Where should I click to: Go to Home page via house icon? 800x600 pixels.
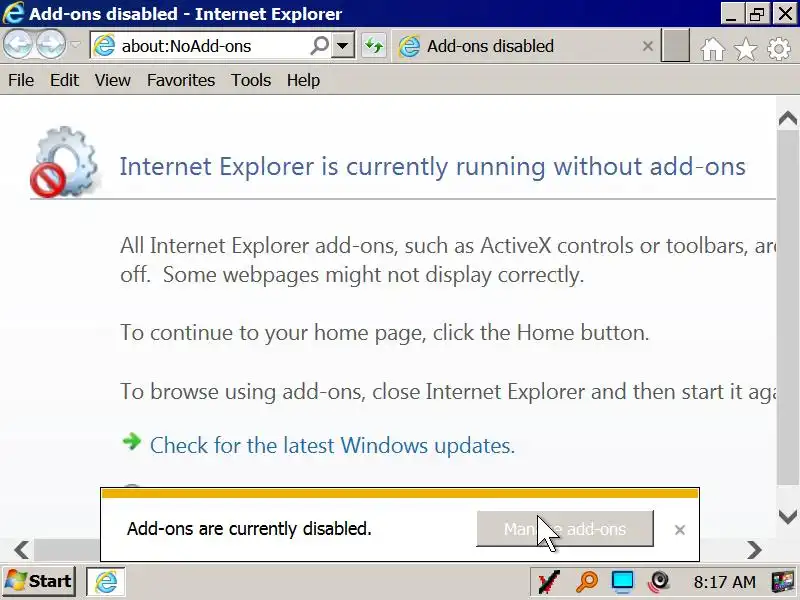pyautogui.click(x=712, y=49)
